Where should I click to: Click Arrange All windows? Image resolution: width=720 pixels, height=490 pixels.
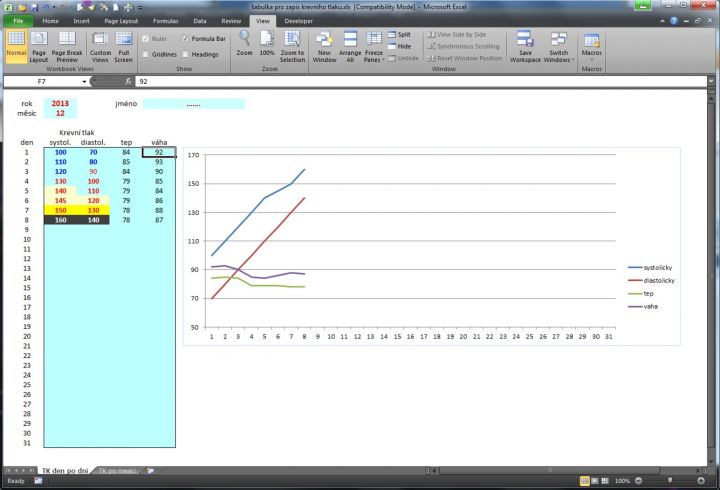350,46
